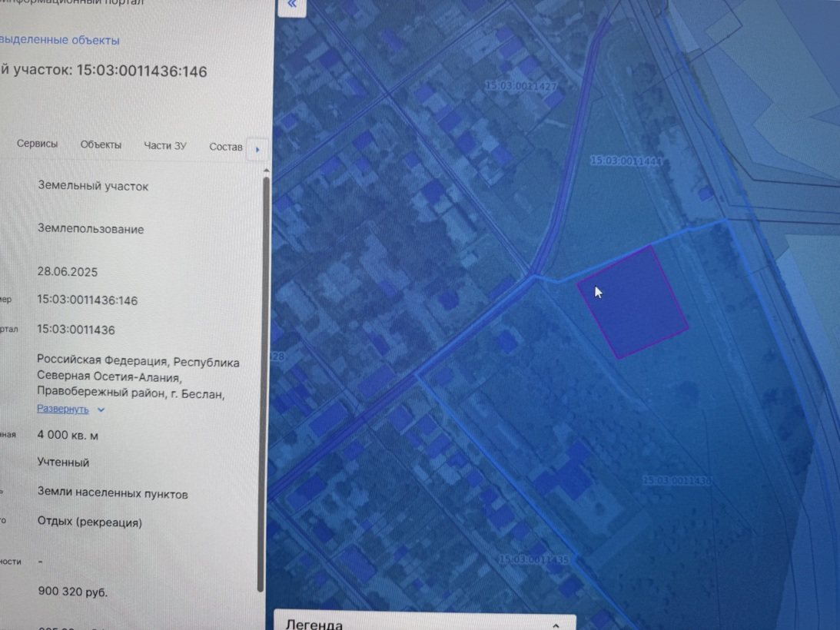Image resolution: width=840 pixels, height=630 pixels.
Task: Open the выделенные объекты link
Action: [x=59, y=40]
